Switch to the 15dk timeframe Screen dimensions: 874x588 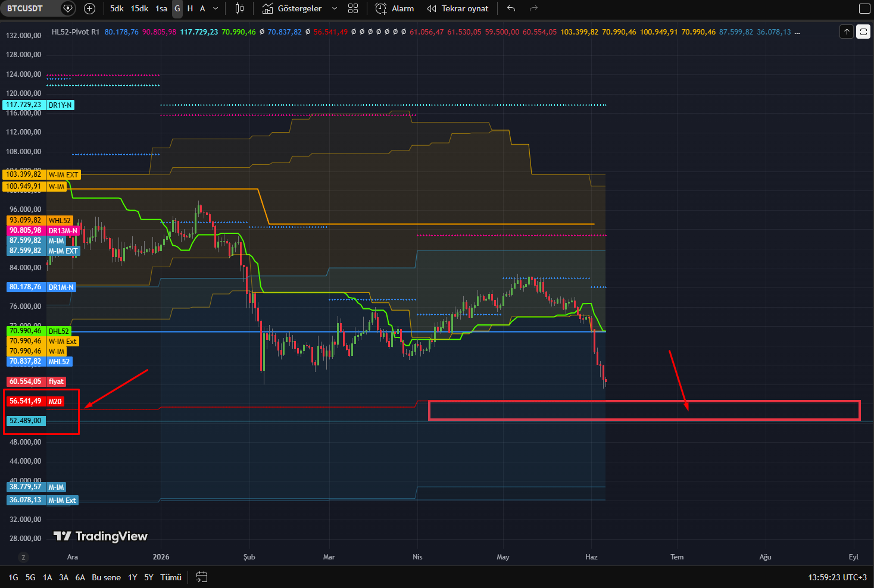click(139, 8)
